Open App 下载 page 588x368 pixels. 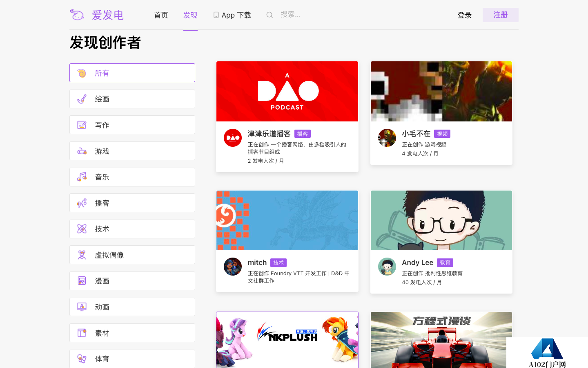click(232, 15)
